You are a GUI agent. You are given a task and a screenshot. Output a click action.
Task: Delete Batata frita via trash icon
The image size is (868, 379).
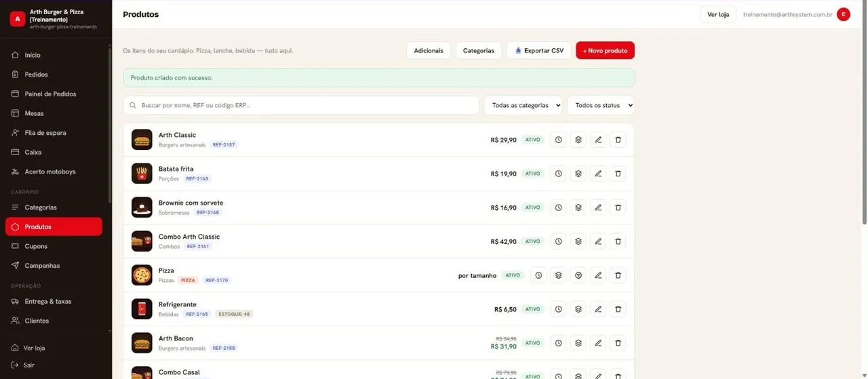618,174
